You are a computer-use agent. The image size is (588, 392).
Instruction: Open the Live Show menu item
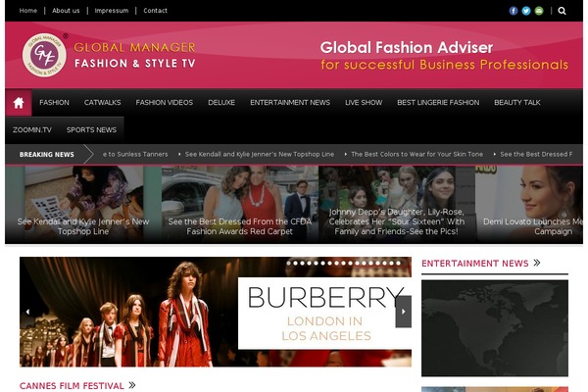tap(364, 102)
